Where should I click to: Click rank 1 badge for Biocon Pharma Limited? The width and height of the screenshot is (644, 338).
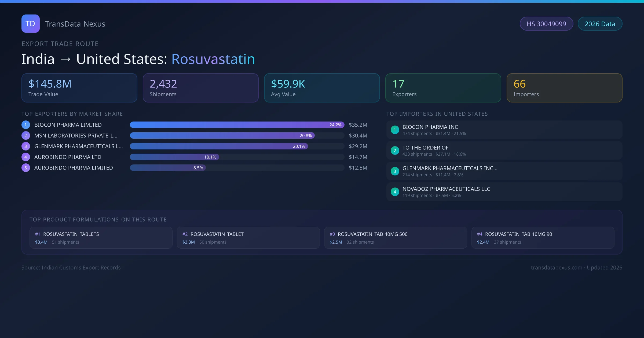point(26,125)
